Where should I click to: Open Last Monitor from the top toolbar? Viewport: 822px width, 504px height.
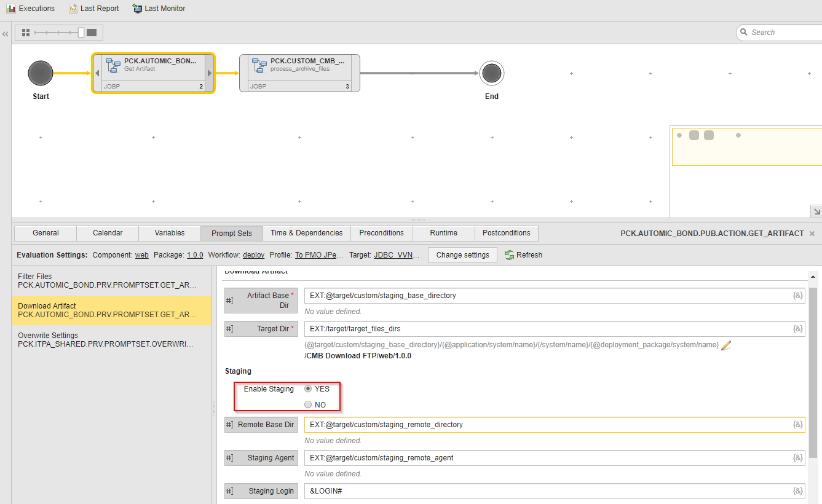point(159,8)
